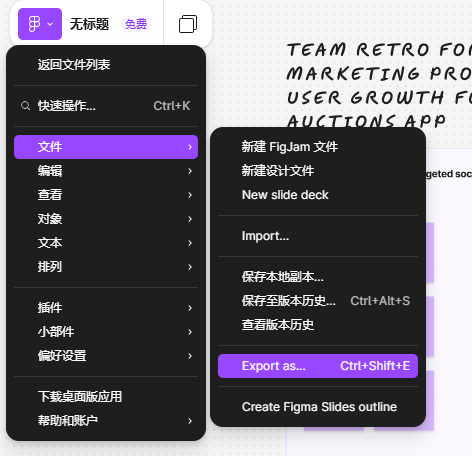472x456 pixels.
Task: Rename the file by clicking 无标题
Action: click(x=89, y=24)
